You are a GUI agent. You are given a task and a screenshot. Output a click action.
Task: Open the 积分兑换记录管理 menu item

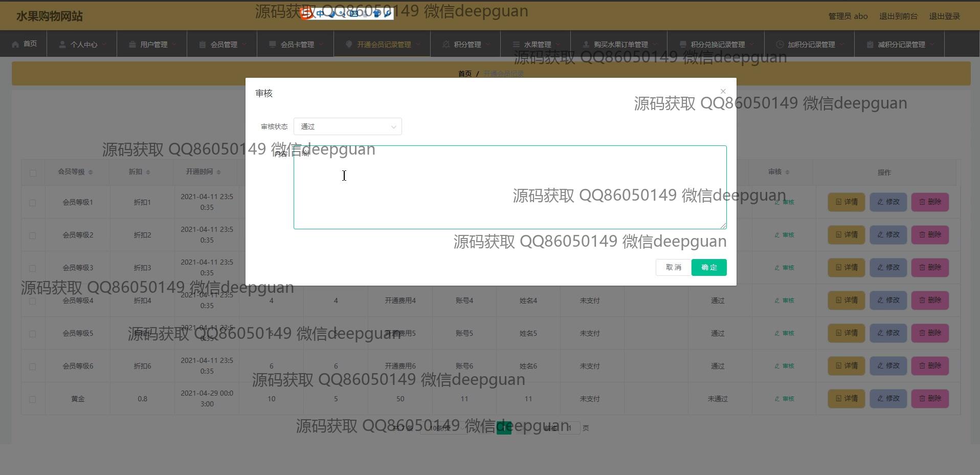717,45
